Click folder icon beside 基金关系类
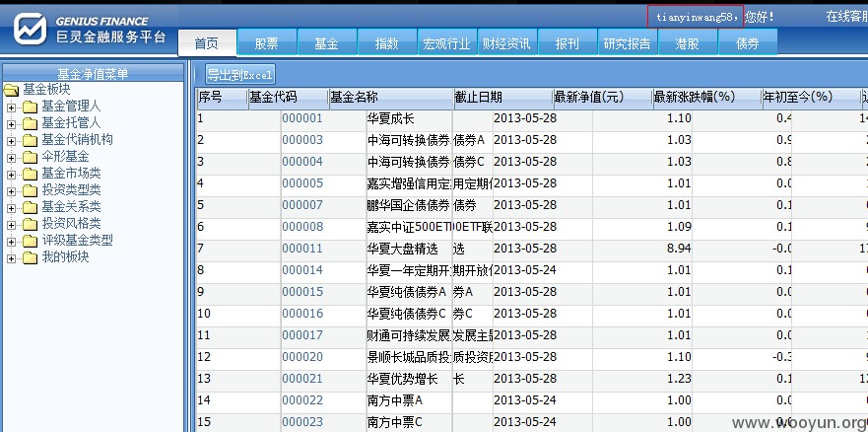 click(30, 208)
